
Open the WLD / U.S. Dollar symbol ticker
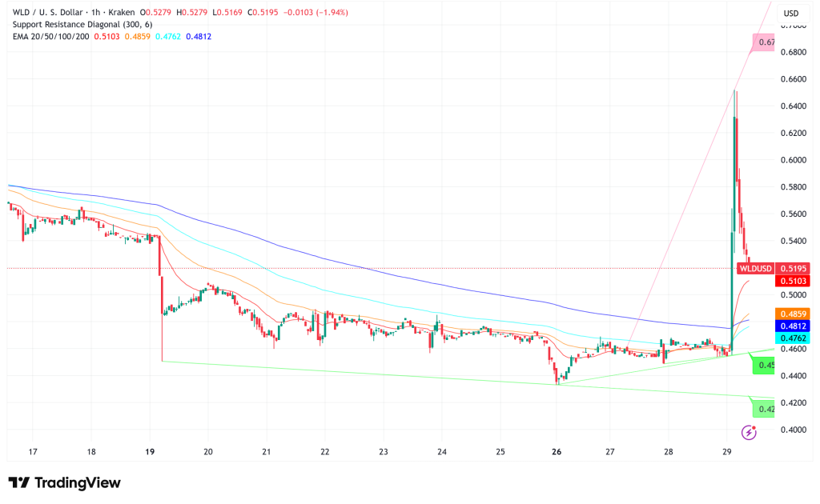tap(48, 13)
